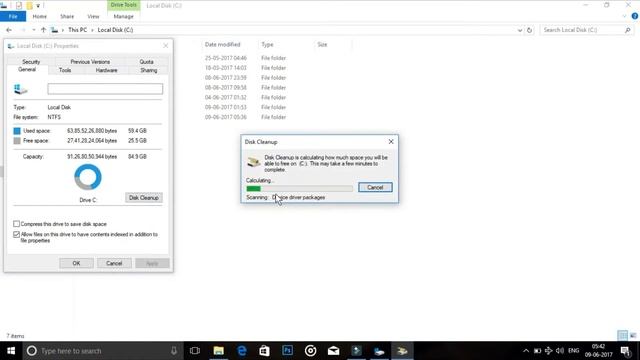Open the View ribbon tab

[93, 16]
